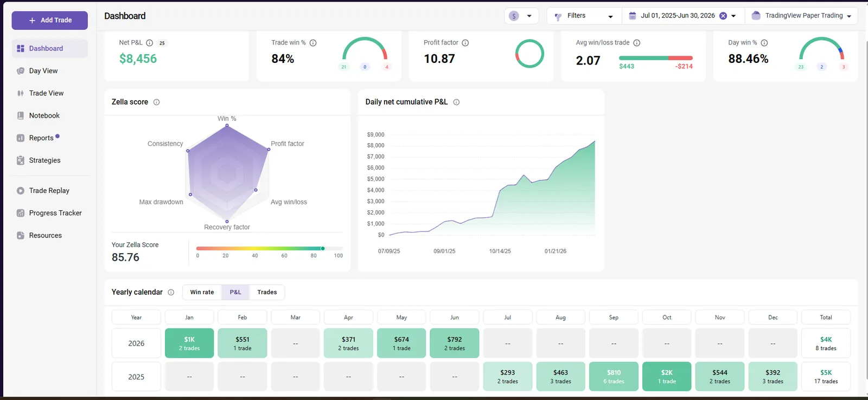
Task: Click the 25 trades badge near Net P&L
Action: pyautogui.click(x=162, y=43)
